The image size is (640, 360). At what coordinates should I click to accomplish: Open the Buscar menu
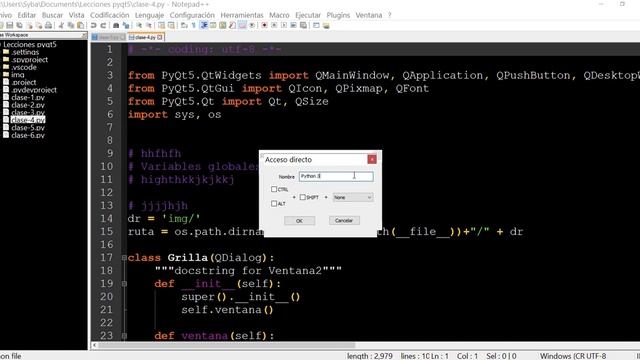(x=53, y=15)
